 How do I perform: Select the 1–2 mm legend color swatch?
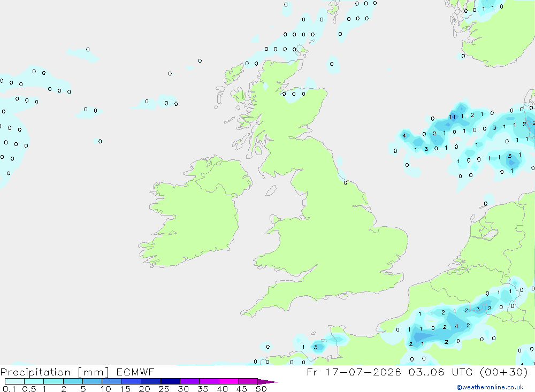click(x=53, y=381)
